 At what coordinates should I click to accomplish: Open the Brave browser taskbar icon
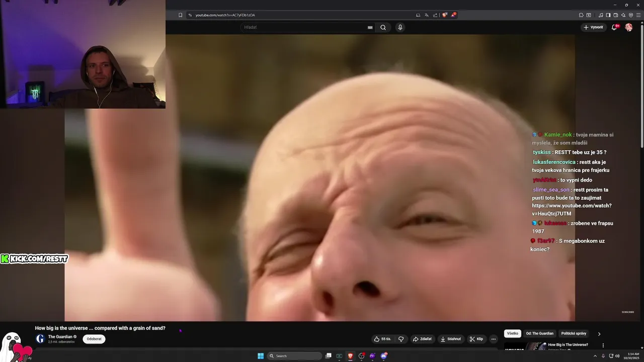coord(350,356)
